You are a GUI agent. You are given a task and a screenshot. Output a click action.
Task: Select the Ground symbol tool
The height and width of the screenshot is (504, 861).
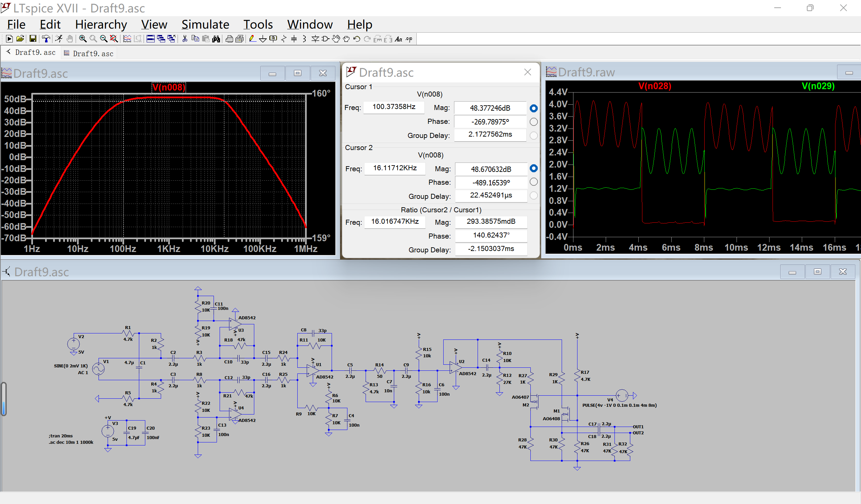pyautogui.click(x=263, y=39)
